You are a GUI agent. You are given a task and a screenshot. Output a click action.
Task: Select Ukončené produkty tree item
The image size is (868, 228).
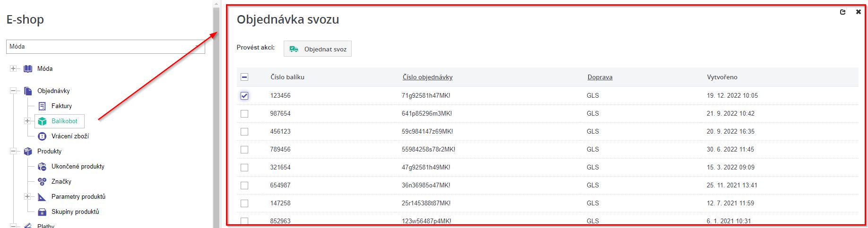pos(78,167)
